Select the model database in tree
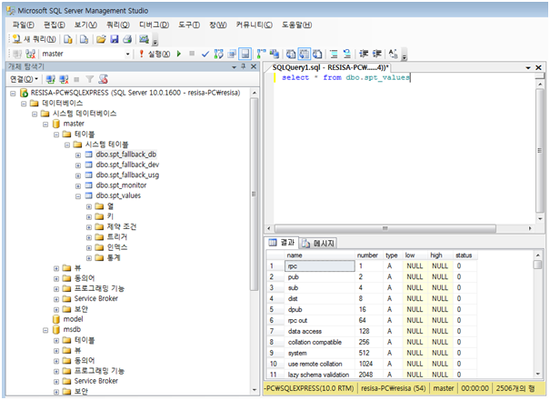The width and height of the screenshot is (550, 400). [x=73, y=319]
